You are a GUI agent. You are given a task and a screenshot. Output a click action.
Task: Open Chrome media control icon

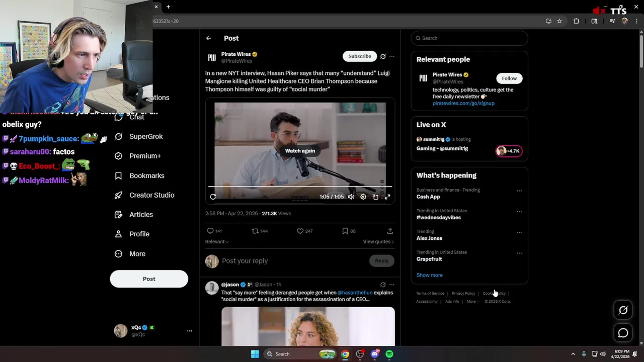click(612, 21)
